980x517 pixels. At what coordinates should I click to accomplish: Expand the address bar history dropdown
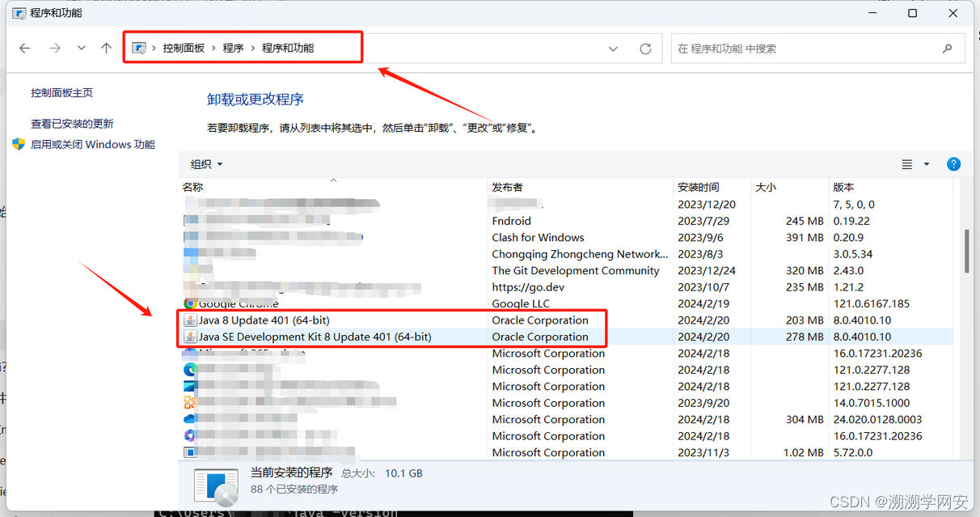tap(614, 49)
